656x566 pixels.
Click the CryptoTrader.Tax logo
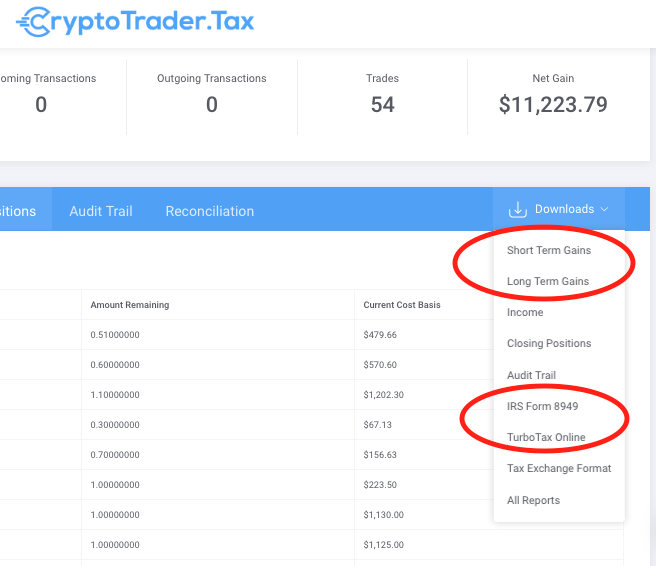[x=135, y=22]
